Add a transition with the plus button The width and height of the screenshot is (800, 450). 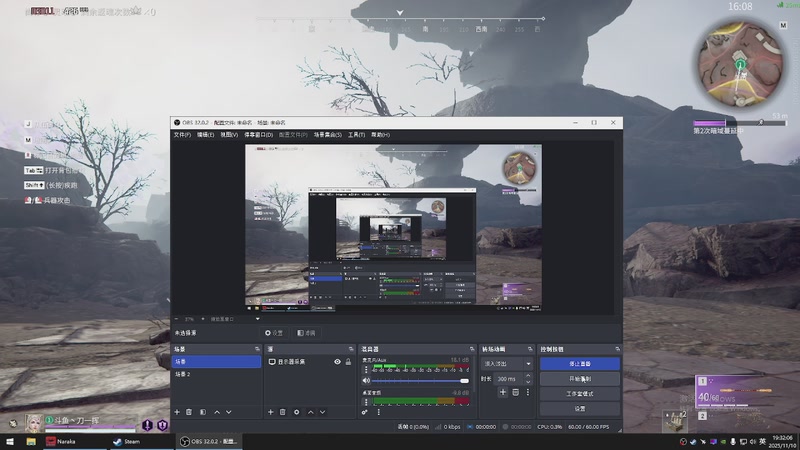click(503, 392)
